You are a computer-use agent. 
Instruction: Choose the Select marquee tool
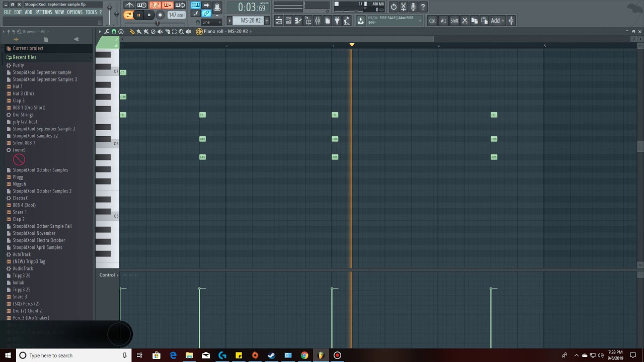point(174,31)
